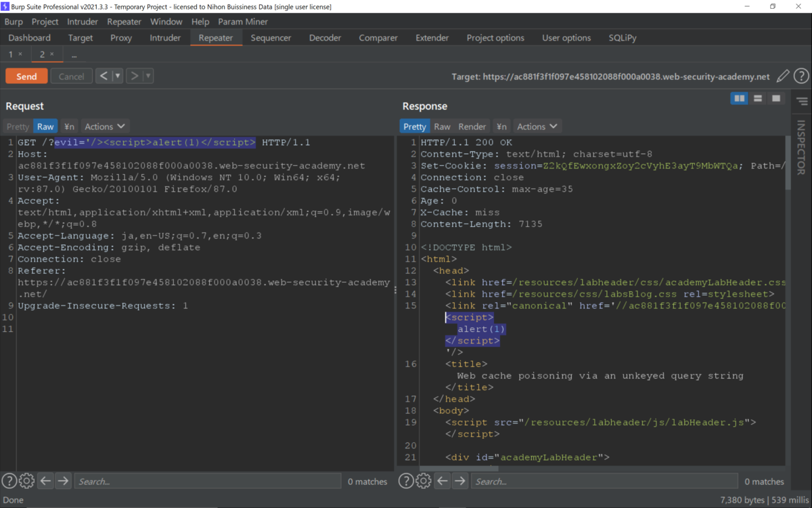This screenshot has width=812, height=508.
Task: Add new Repeater tab with ...
Action: click(x=74, y=55)
